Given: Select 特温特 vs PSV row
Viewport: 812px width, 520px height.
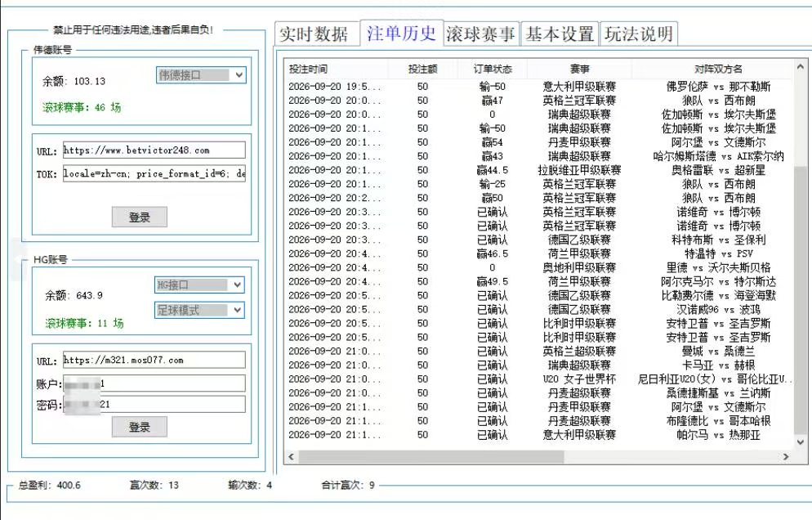Looking at the screenshot, I should coord(538,253).
